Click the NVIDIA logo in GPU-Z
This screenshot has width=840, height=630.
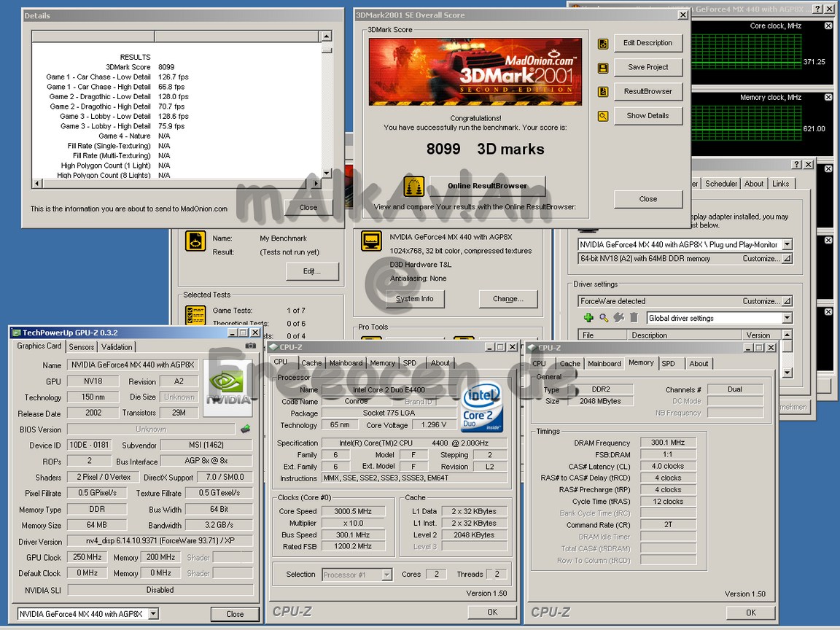click(x=227, y=389)
